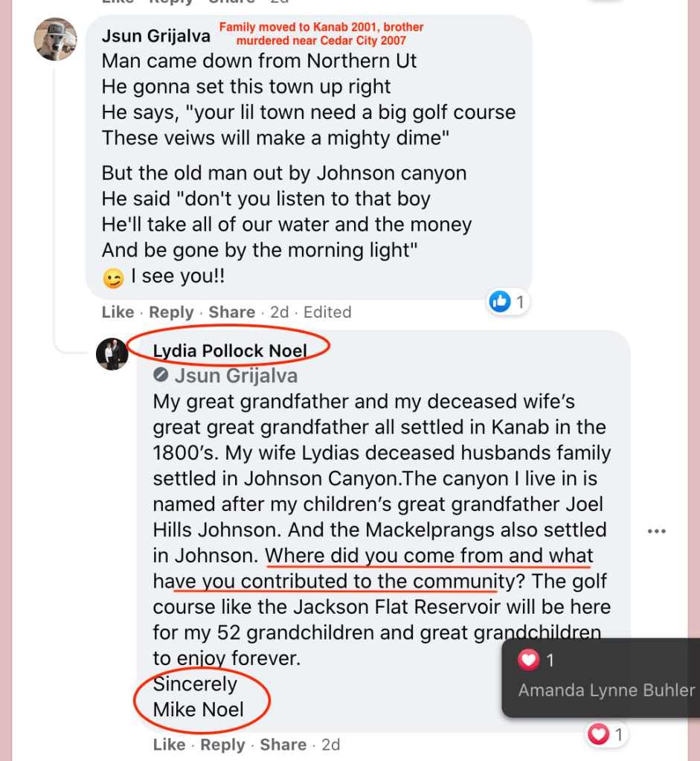View edit history via Edited label
This screenshot has width=700, height=761.
[327, 312]
